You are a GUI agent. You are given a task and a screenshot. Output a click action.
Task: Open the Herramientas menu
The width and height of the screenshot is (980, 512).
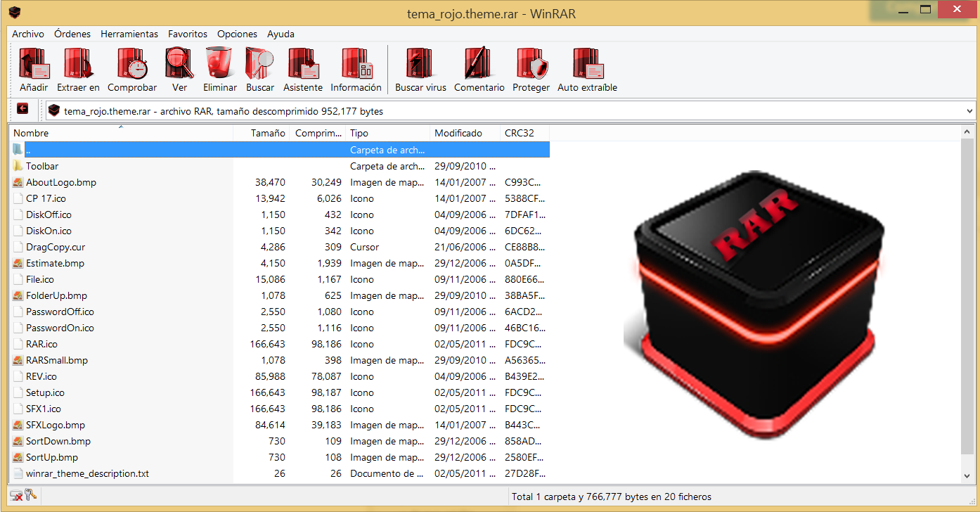[129, 34]
